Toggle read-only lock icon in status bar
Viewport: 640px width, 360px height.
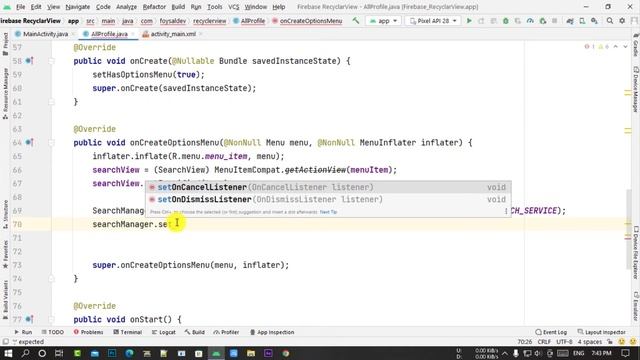[610, 342]
